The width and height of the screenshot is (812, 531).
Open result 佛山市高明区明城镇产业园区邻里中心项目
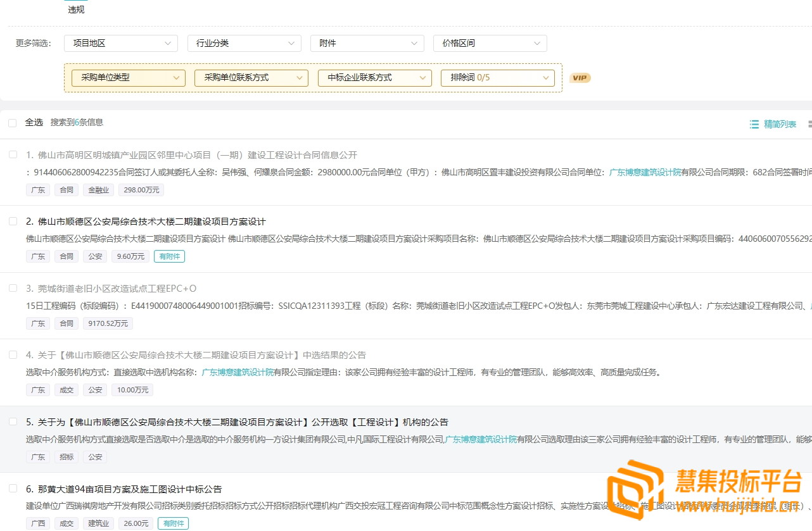(x=191, y=155)
